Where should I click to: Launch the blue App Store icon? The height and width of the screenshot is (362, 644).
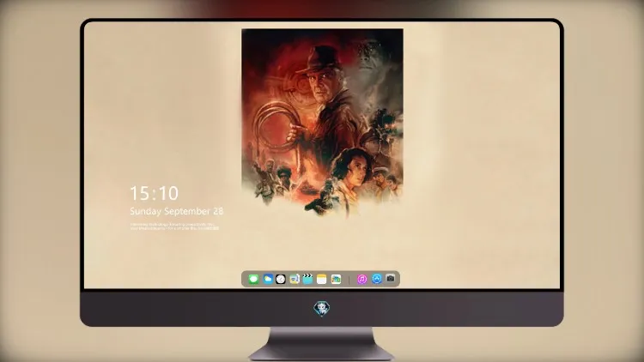click(377, 279)
